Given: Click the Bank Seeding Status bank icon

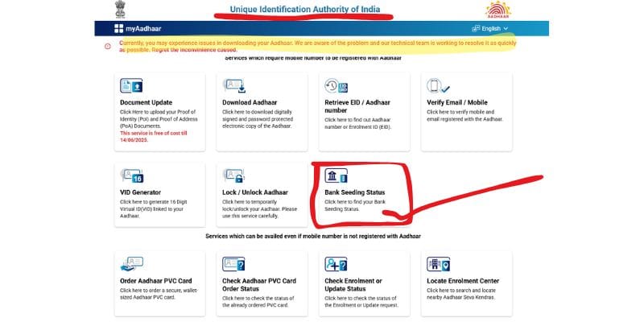Looking at the screenshot, I should click(336, 175).
